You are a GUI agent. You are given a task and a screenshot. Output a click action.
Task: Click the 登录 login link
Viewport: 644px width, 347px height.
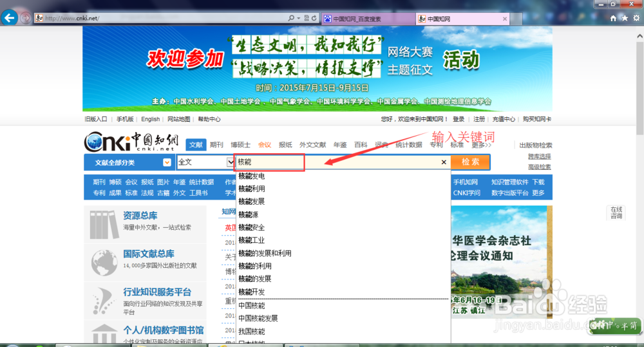pyautogui.click(x=459, y=119)
